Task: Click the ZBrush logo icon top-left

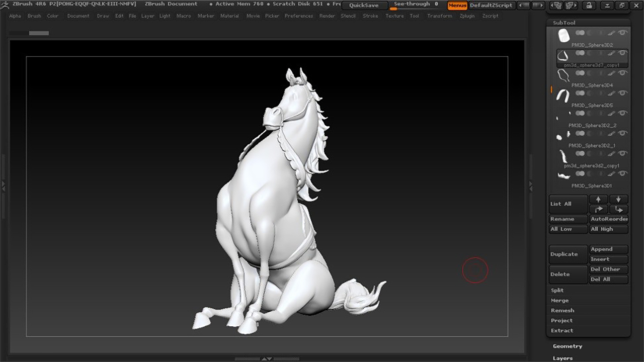Action: [5, 5]
